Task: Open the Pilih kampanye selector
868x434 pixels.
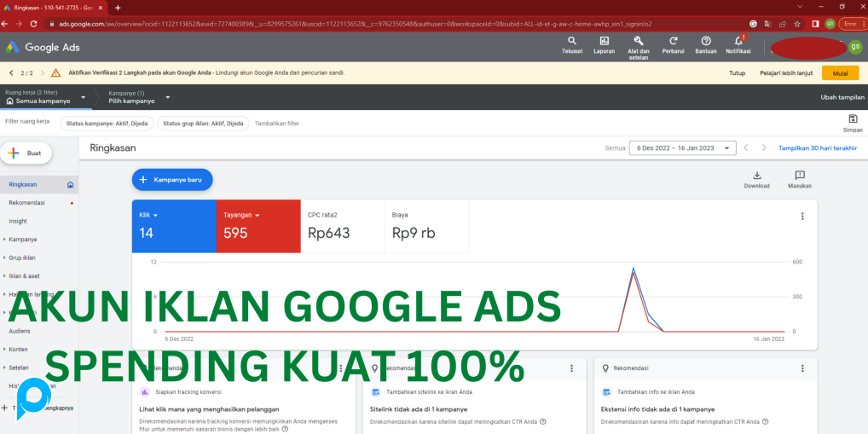Action: pyautogui.click(x=139, y=101)
